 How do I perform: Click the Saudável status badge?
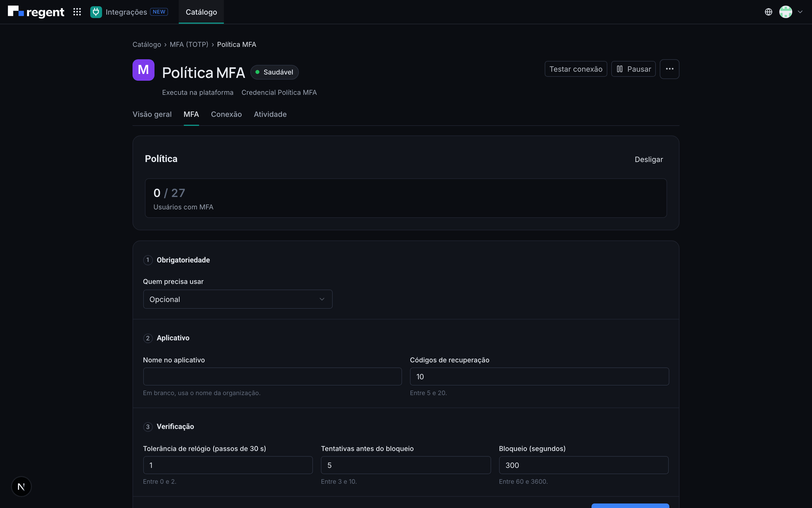click(274, 72)
